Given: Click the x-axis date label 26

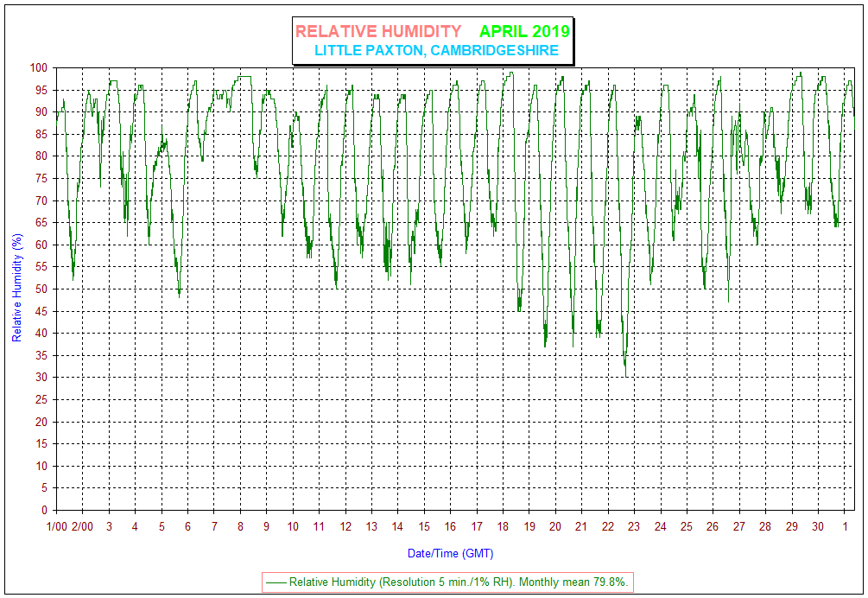Looking at the screenshot, I should 713,526.
